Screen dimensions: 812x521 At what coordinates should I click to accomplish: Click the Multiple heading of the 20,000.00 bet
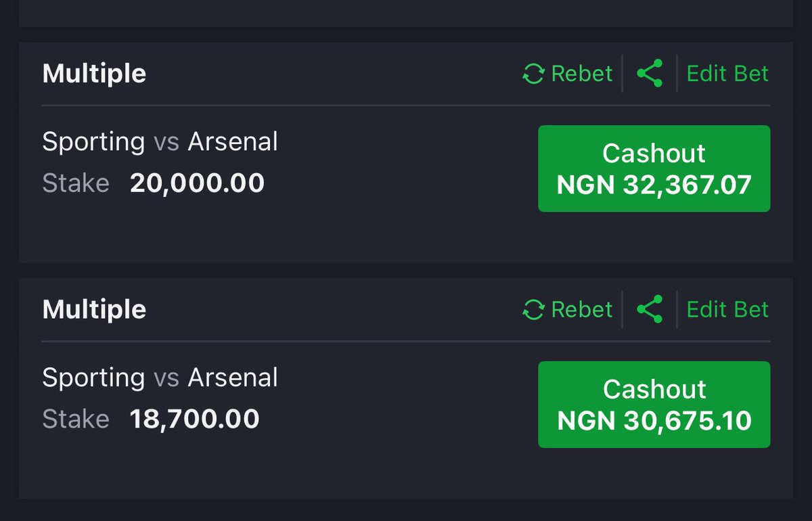94,74
